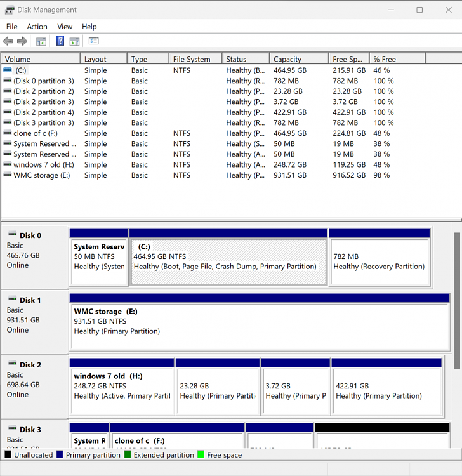Click the drive icon beside WMC storage (E:) row
The height and width of the screenshot is (476, 462).
8,175
